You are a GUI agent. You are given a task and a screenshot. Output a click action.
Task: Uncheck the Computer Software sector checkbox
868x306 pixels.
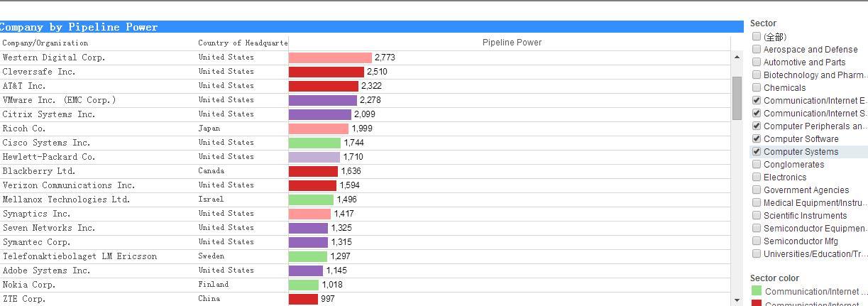pyautogui.click(x=757, y=139)
